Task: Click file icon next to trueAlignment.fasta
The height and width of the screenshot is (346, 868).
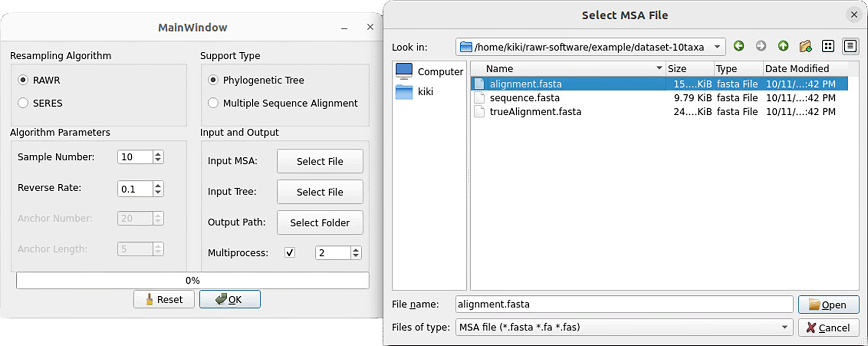Action: [479, 112]
